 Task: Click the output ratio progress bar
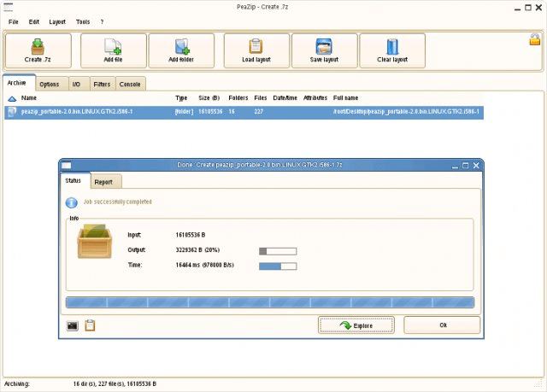[x=278, y=251]
